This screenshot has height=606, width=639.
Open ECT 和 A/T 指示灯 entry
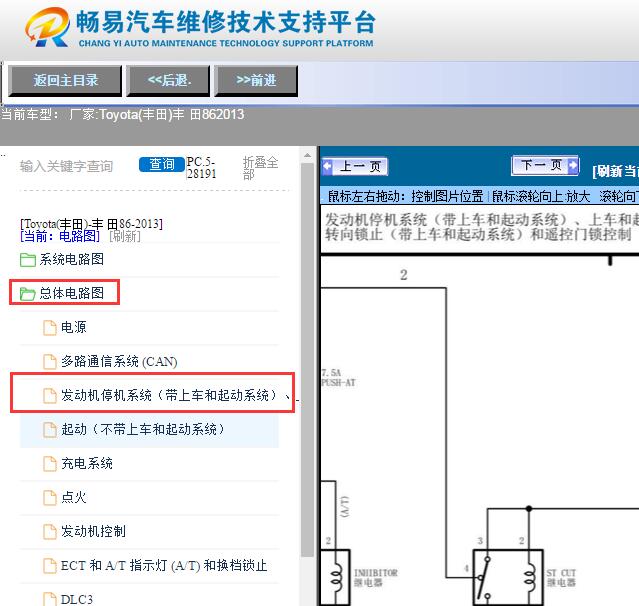coord(164,566)
